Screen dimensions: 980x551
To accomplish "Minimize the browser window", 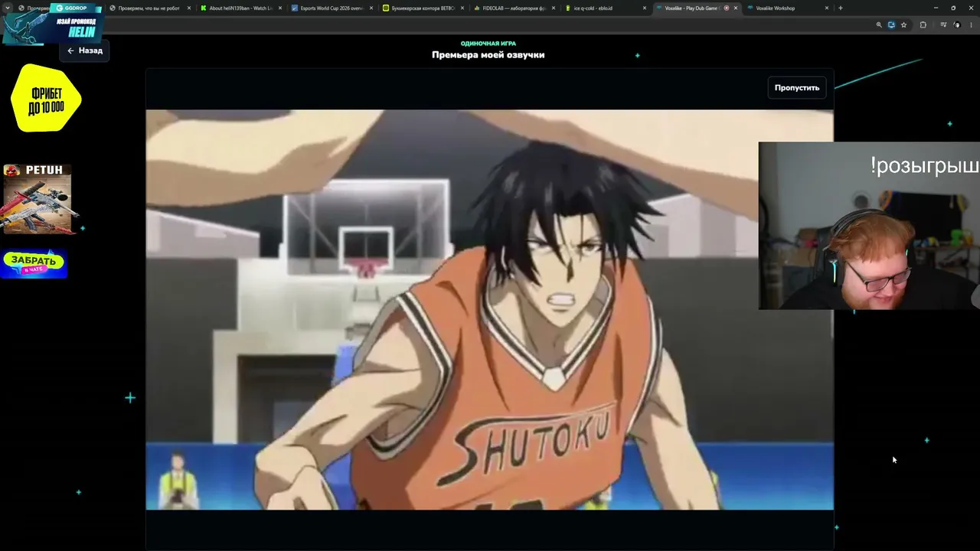I will (x=936, y=8).
